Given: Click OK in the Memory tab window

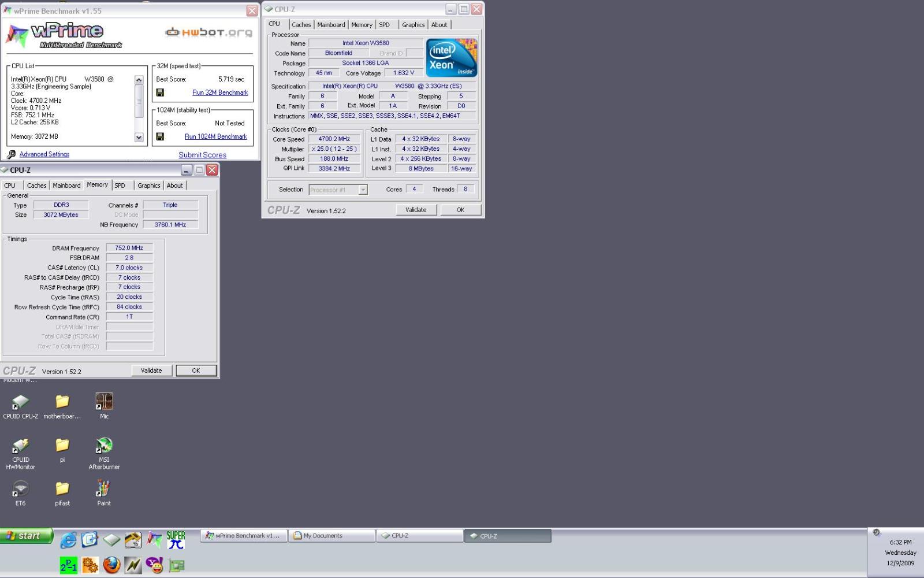Looking at the screenshot, I should pyautogui.click(x=196, y=370).
